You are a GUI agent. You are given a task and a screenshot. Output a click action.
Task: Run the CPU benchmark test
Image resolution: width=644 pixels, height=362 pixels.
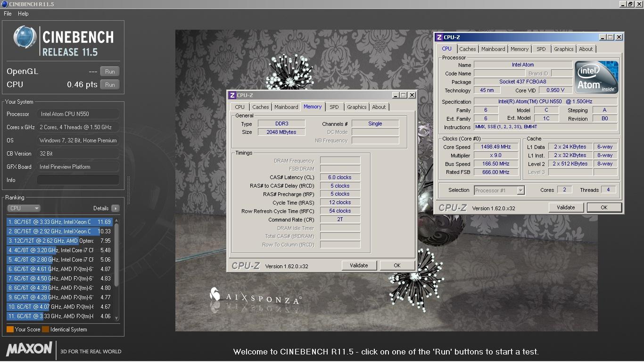(x=110, y=85)
